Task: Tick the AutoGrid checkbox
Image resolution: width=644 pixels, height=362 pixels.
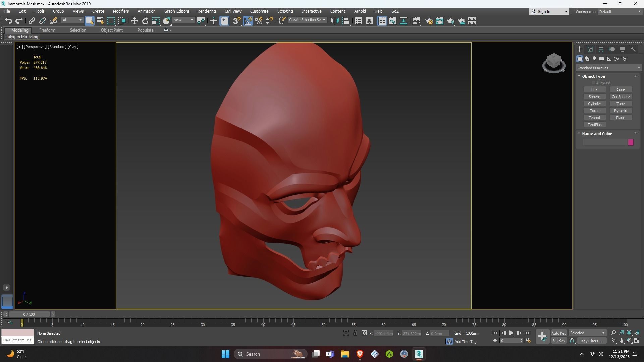Action: (593, 83)
